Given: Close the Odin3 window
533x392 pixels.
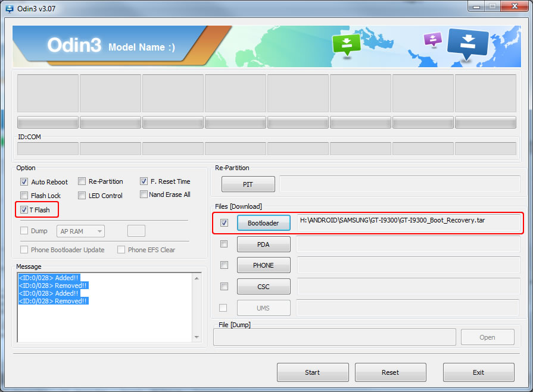Looking at the screenshot, I should [515, 6].
